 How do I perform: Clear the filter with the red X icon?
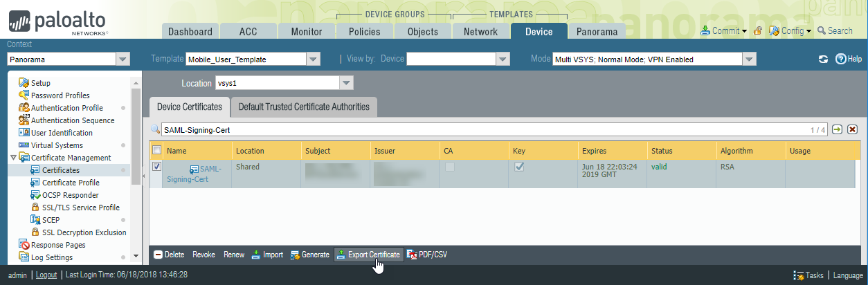pos(853,129)
